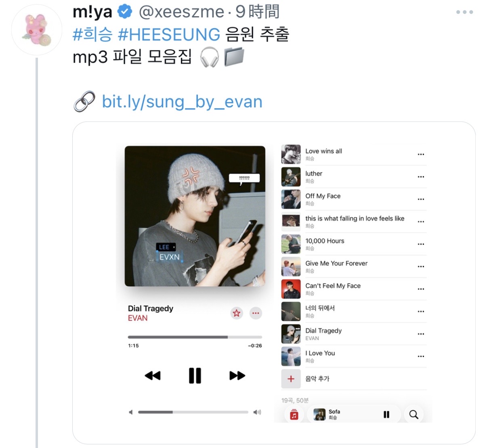Click the star favorite icon beside Dial Tragedy
The height and width of the screenshot is (448, 487).
(x=237, y=313)
